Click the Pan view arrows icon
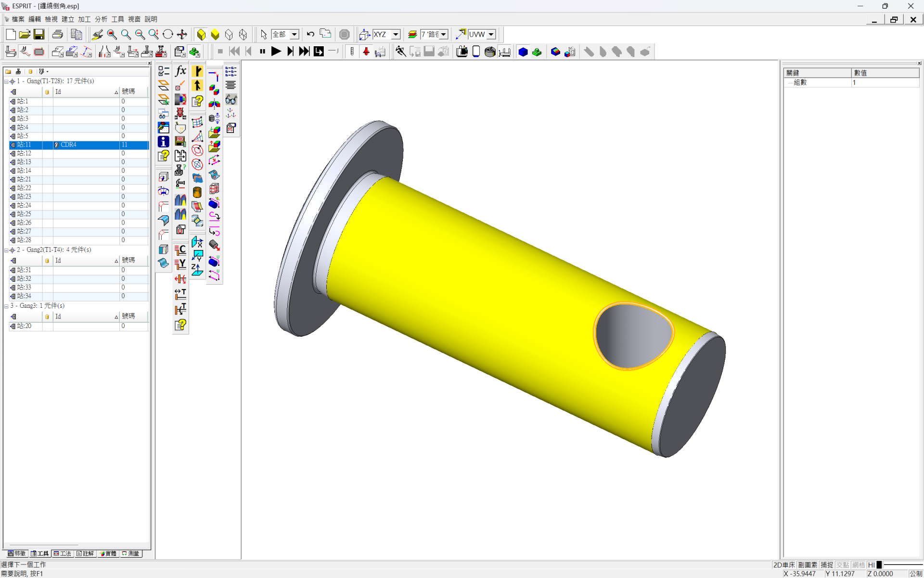This screenshot has height=578, width=924. [182, 34]
